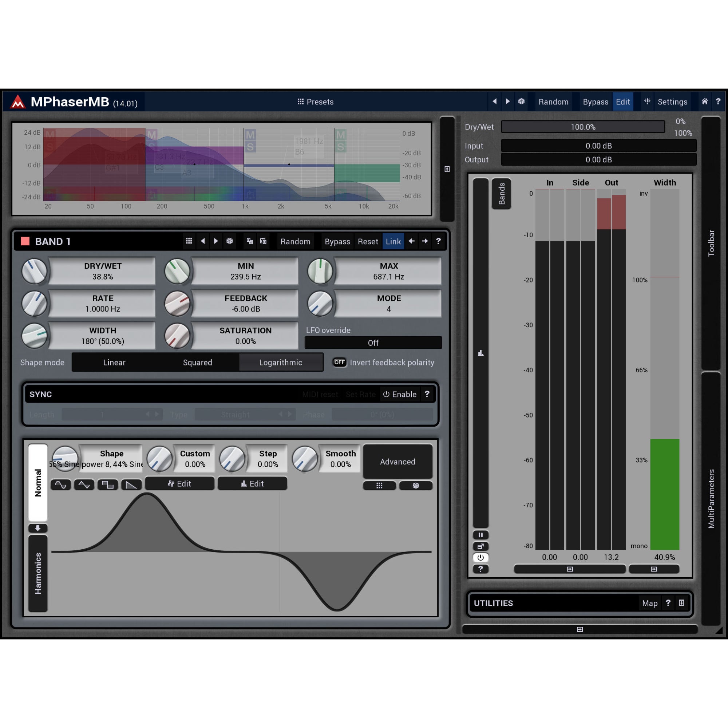Toggle Invert feedback polarity switch
The height and width of the screenshot is (728, 728).
coord(340,362)
